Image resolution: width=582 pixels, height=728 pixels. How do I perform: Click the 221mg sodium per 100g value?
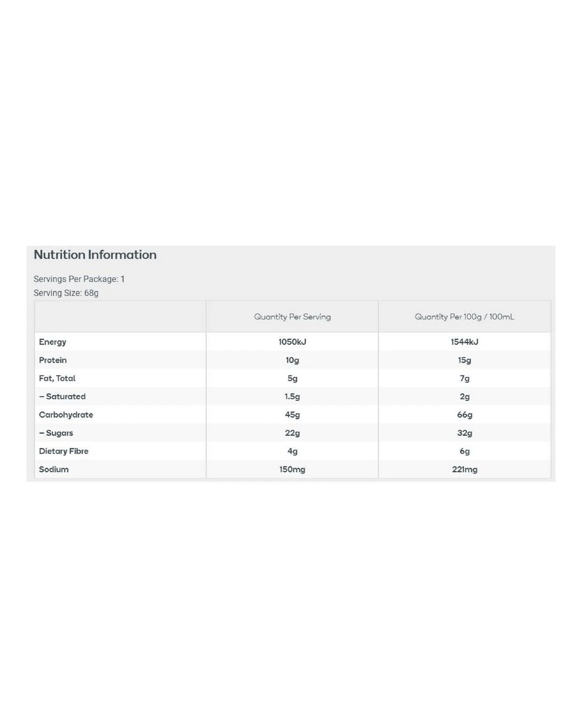[x=464, y=469]
